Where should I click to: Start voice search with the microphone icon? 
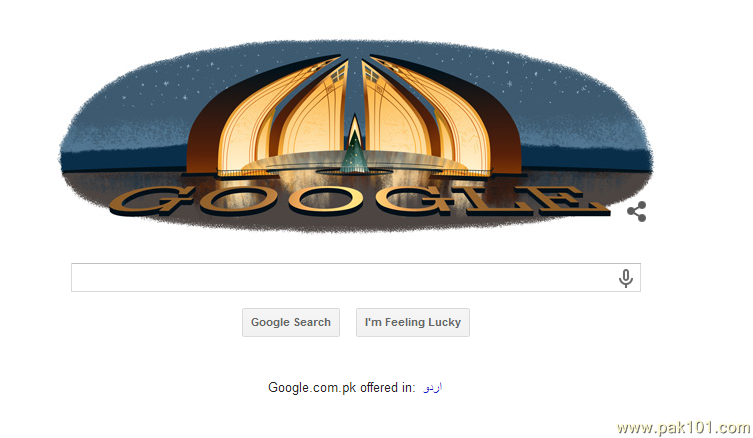625,278
